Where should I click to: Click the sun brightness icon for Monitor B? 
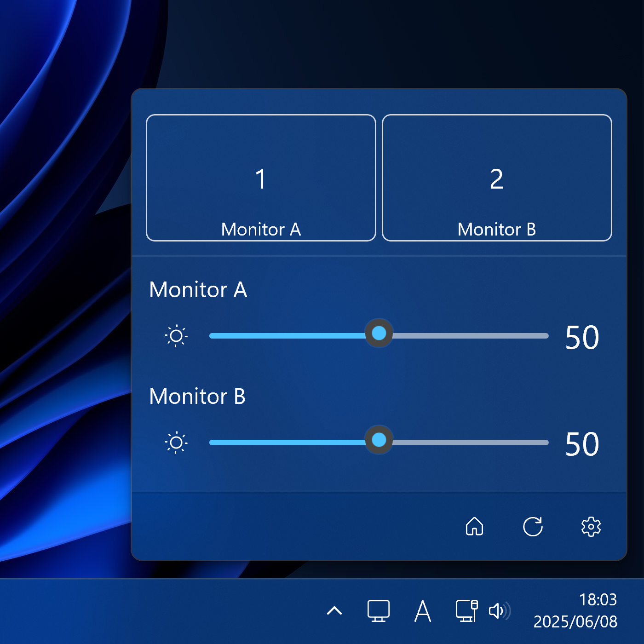click(x=176, y=443)
